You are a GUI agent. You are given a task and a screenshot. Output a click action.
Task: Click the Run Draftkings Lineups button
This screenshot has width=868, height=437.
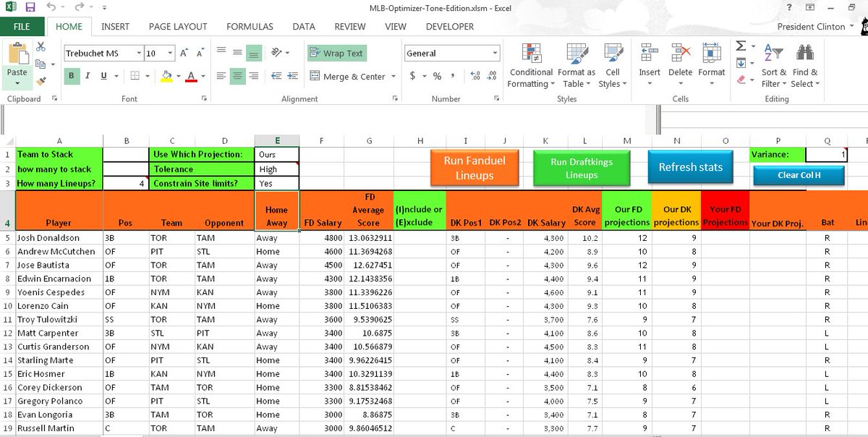pyautogui.click(x=582, y=168)
